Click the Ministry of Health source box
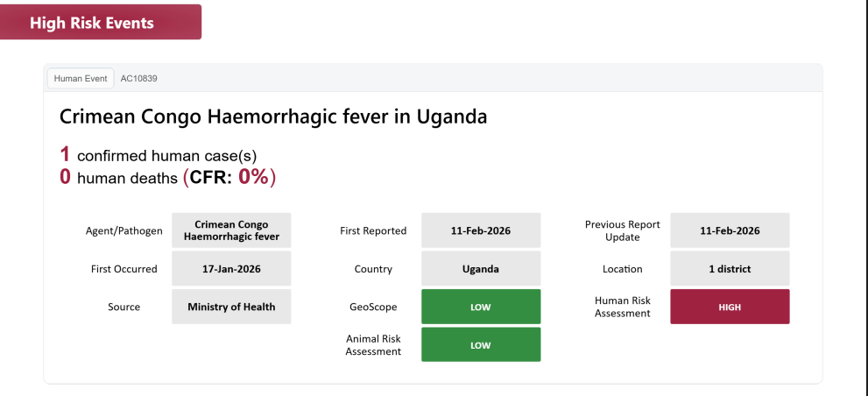Image resolution: width=868 pixels, height=396 pixels. pos(231,307)
